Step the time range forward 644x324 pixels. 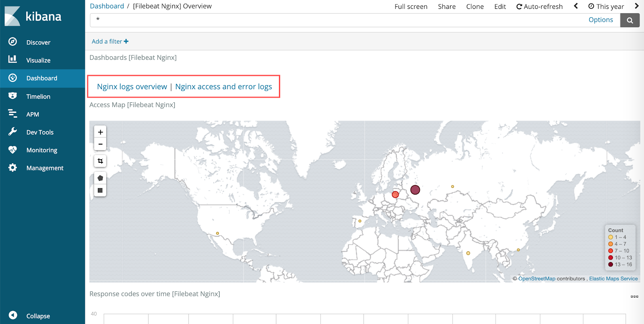637,6
